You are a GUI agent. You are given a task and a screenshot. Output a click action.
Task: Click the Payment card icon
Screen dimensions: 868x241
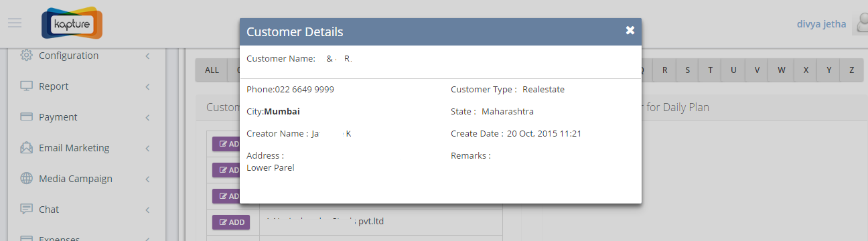coord(27,117)
